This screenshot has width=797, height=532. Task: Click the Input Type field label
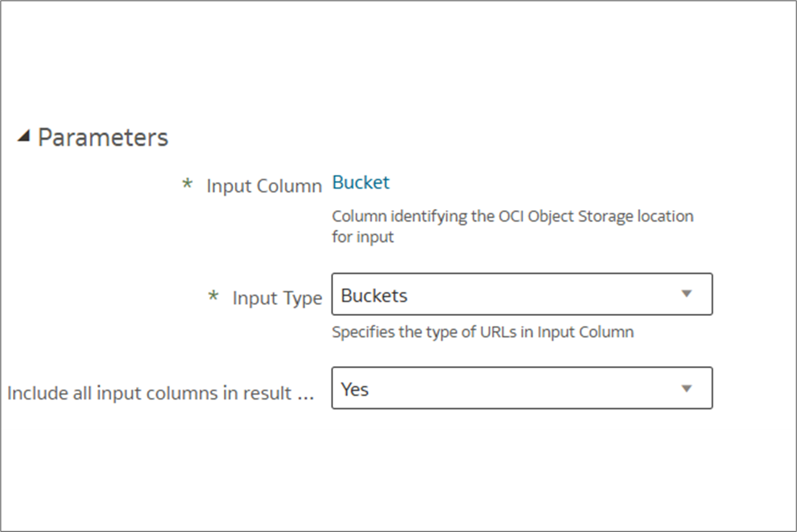[x=277, y=298]
